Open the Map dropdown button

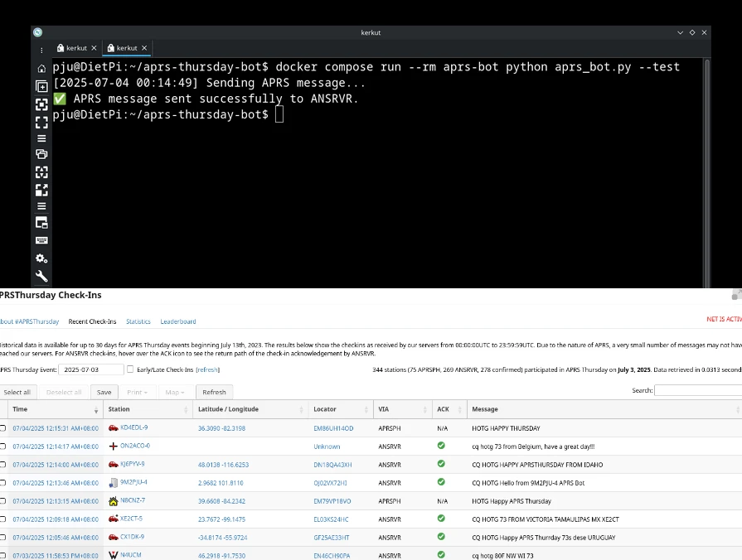(x=175, y=392)
